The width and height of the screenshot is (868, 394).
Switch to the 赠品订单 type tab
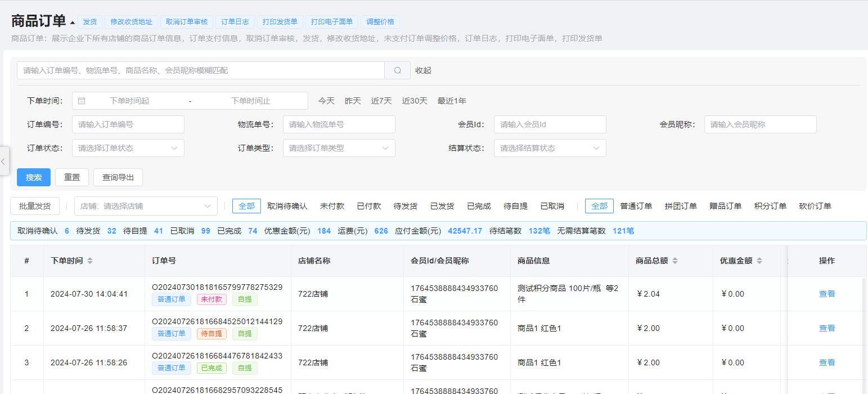726,206
